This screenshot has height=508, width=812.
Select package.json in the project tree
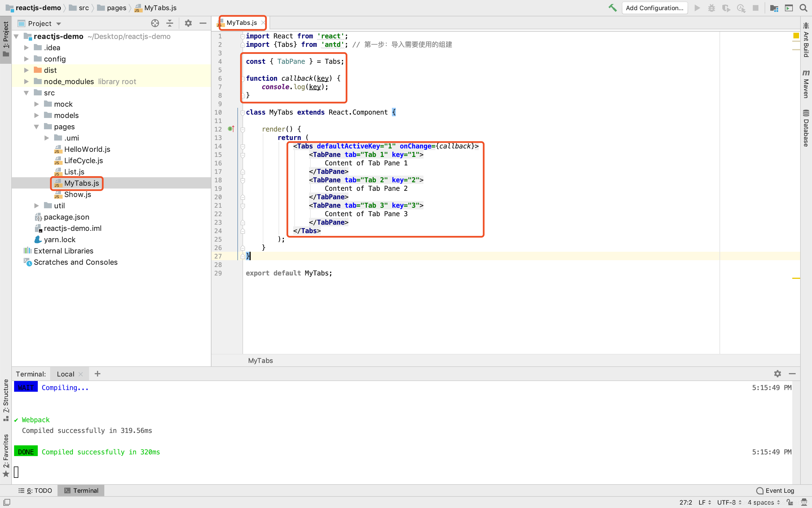pyautogui.click(x=62, y=217)
